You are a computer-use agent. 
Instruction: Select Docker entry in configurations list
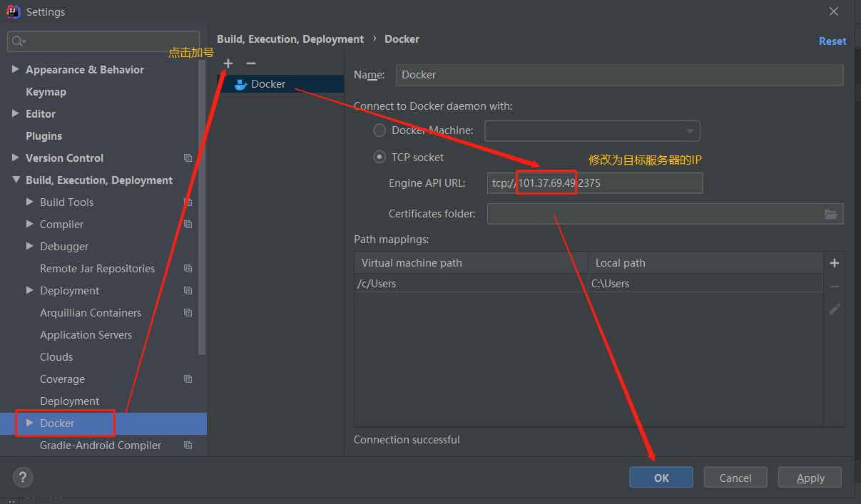point(280,84)
